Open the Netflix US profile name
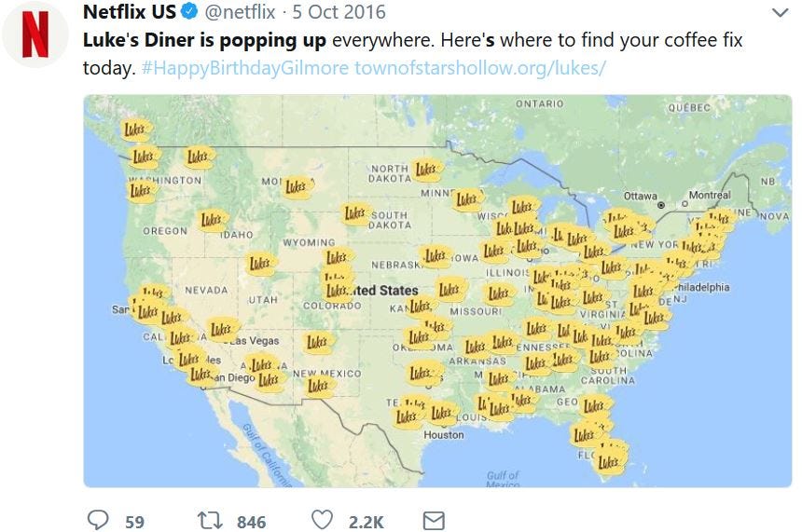 (x=130, y=11)
